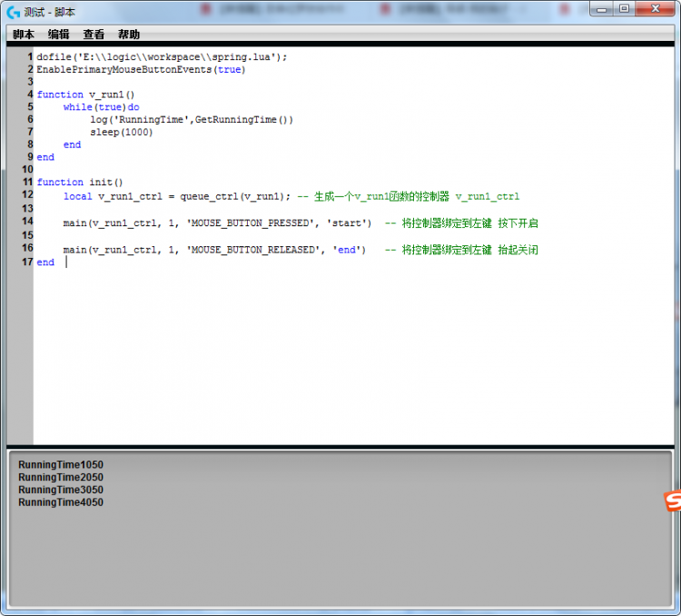Screen dimensions: 681x616
Task: Place cursor in the dofile spring.lua line
Action: point(162,56)
